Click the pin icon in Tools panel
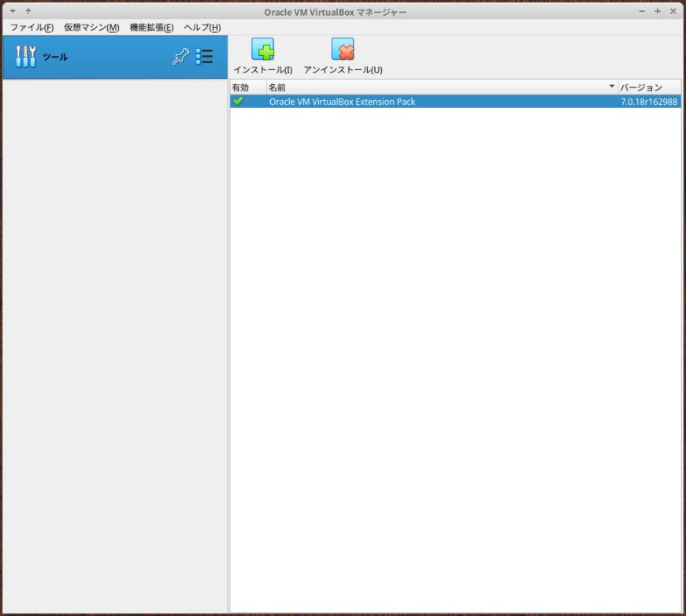The height and width of the screenshot is (616, 686). (180, 57)
